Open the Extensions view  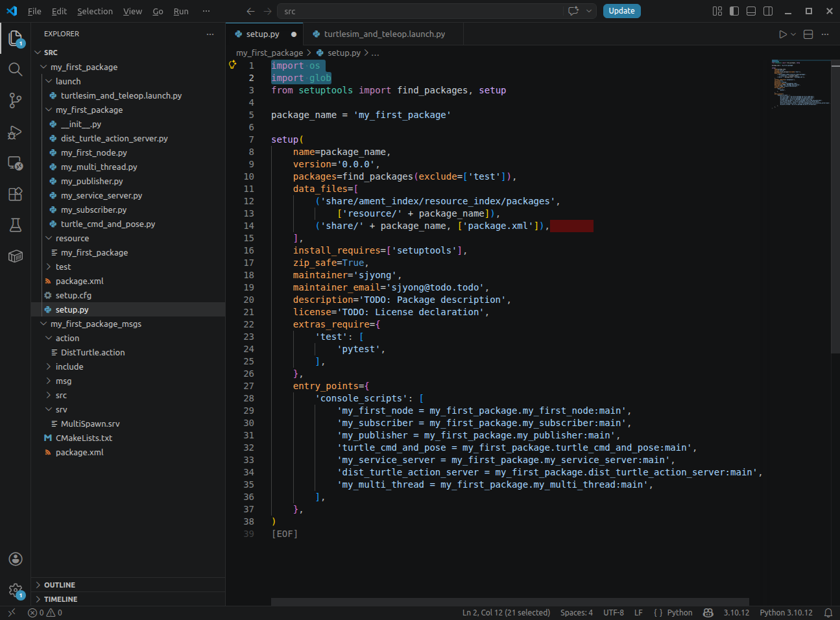pos(16,194)
